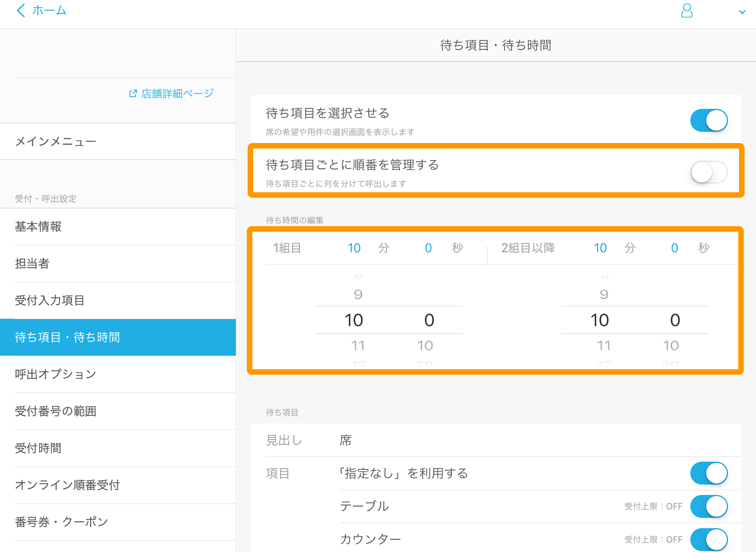Pick 9 in the 2組目以降 minutes wheel

tap(604, 294)
